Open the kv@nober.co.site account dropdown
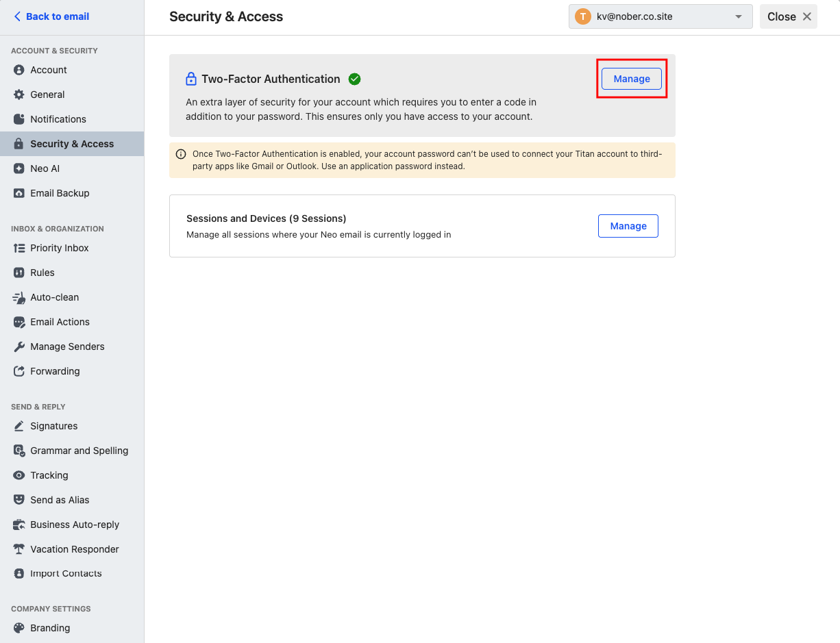The height and width of the screenshot is (643, 840). (660, 16)
